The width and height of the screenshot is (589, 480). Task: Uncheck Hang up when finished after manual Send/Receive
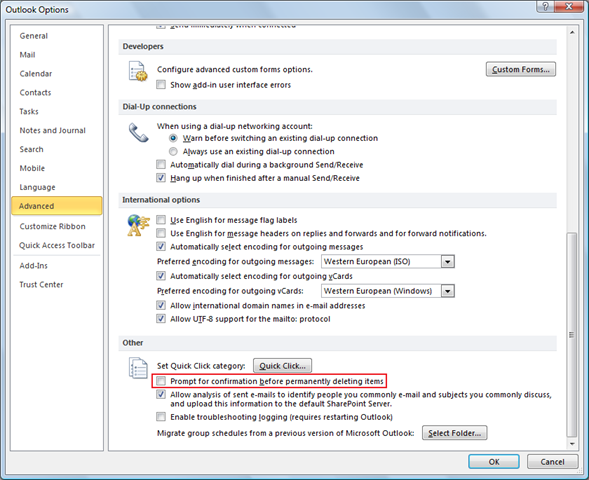point(161,178)
